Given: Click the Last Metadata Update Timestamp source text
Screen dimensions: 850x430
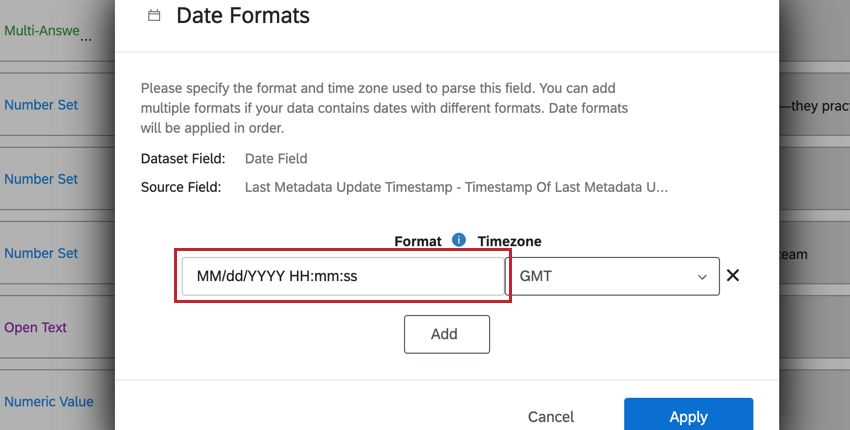Looking at the screenshot, I should (x=456, y=187).
